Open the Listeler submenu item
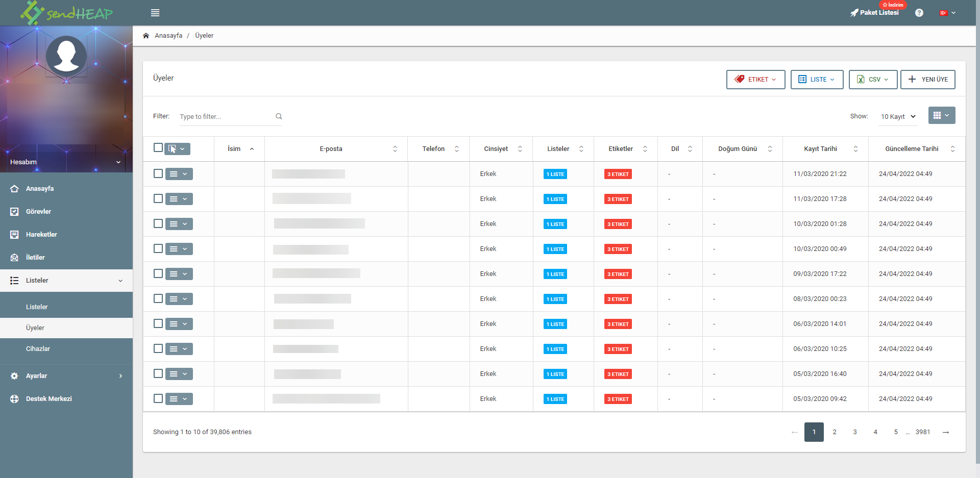This screenshot has height=478, width=980. (x=66, y=307)
